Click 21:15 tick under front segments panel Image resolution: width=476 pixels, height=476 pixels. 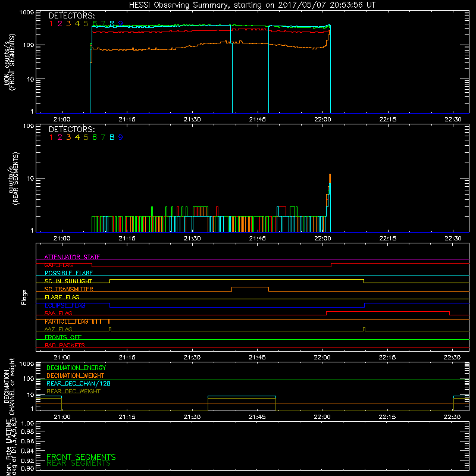coord(127,120)
